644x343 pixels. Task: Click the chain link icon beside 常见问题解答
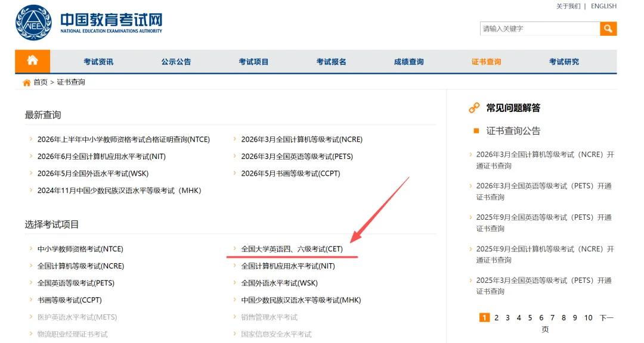point(475,108)
